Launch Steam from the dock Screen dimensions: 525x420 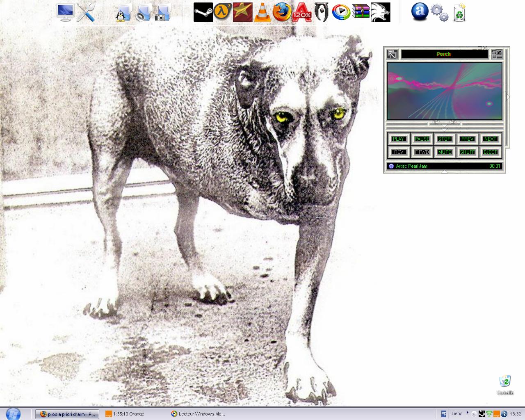pos(203,12)
